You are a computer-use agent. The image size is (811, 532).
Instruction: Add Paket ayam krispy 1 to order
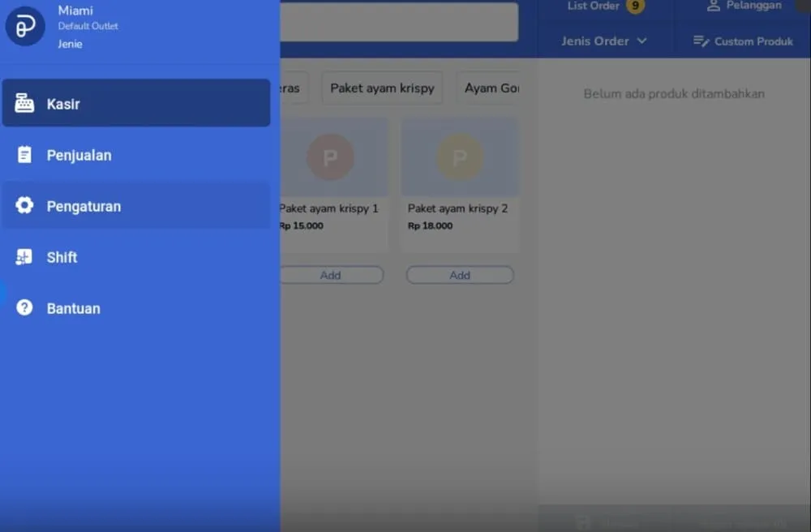[x=331, y=276]
